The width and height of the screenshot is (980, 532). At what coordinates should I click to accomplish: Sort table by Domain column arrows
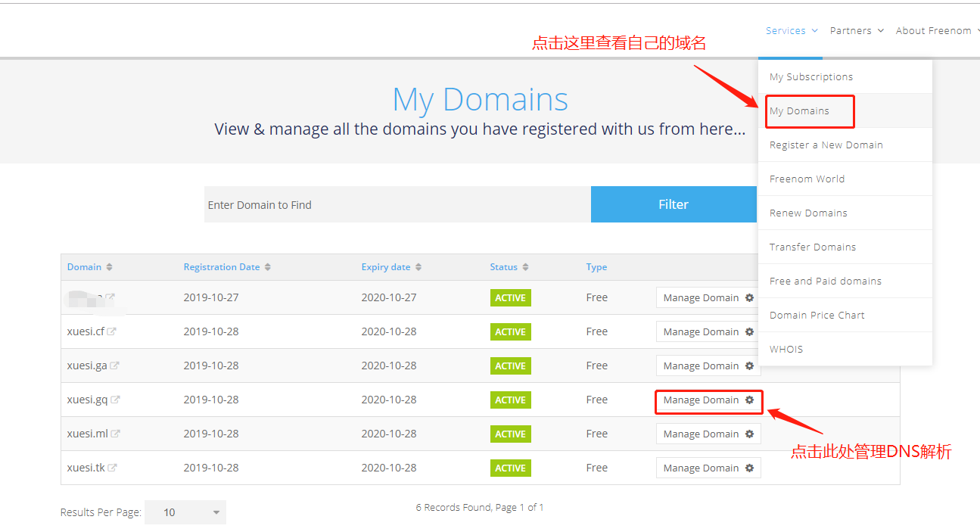pos(109,267)
